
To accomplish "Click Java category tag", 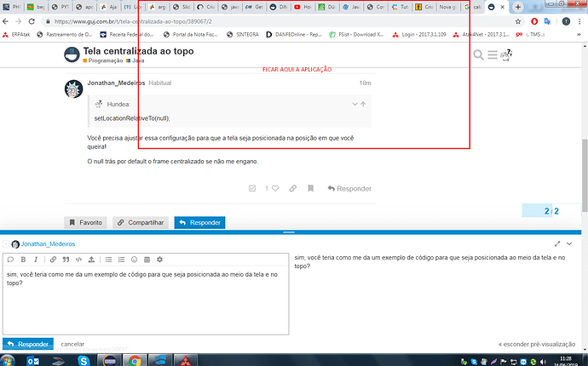I will [x=135, y=60].
